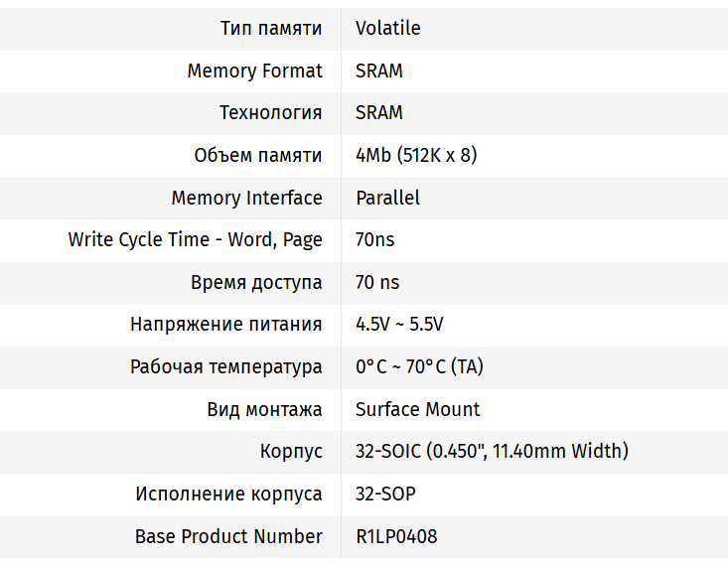
Task: Click "Write Cycle Time - Word, Page" label
Action: 195,239
